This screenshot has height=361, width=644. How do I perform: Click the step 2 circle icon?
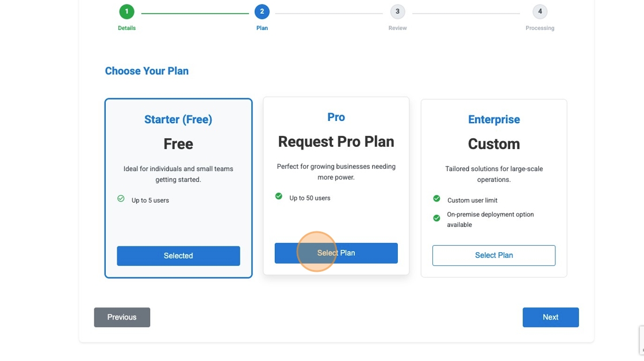[262, 11]
